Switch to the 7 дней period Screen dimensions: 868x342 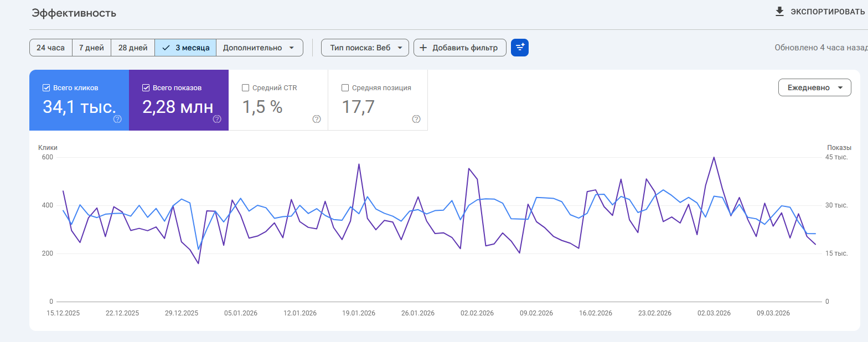point(91,48)
